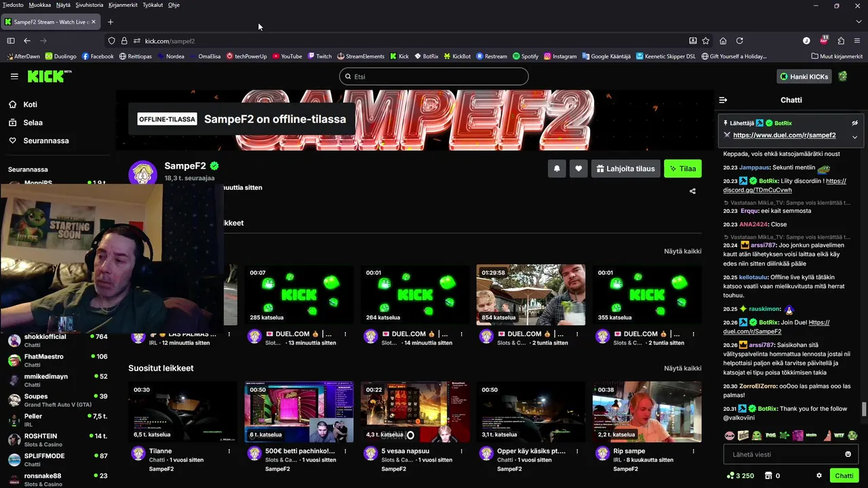
Task: Bookmark this page with star icon
Action: (x=705, y=41)
